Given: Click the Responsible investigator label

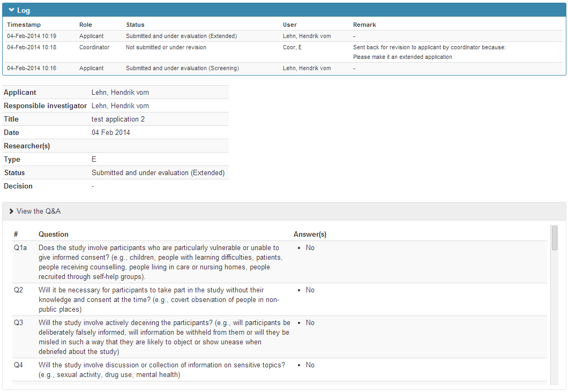Looking at the screenshot, I should (46, 105).
